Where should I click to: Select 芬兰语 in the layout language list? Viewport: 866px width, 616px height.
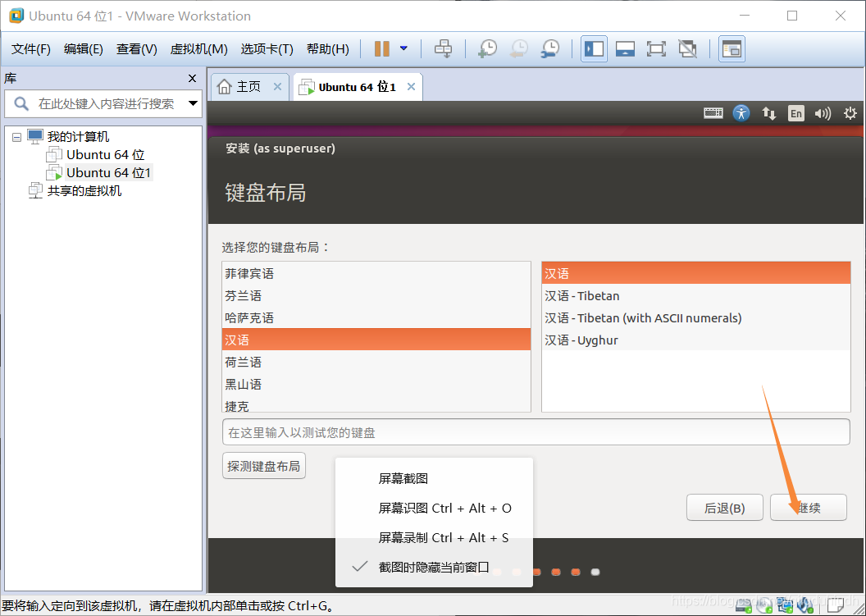point(376,295)
